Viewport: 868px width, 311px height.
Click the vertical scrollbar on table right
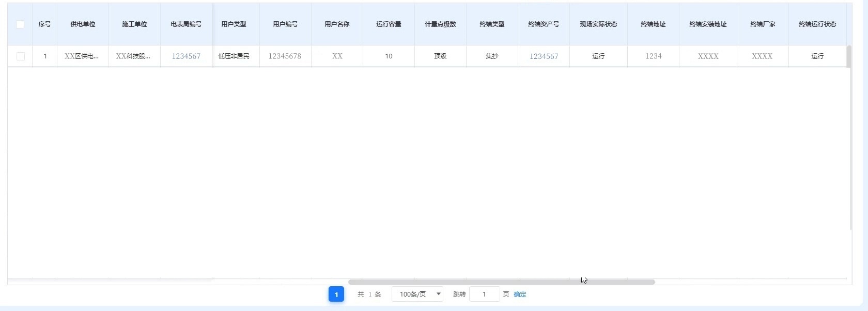(848, 57)
